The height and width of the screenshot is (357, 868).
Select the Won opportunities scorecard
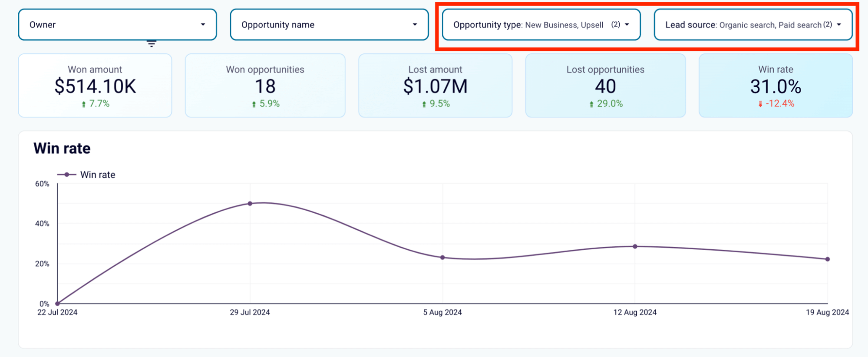(265, 86)
